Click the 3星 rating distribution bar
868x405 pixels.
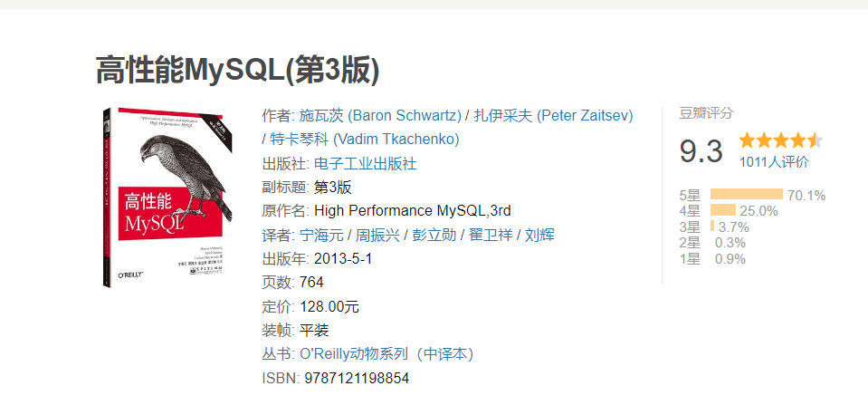712,226
